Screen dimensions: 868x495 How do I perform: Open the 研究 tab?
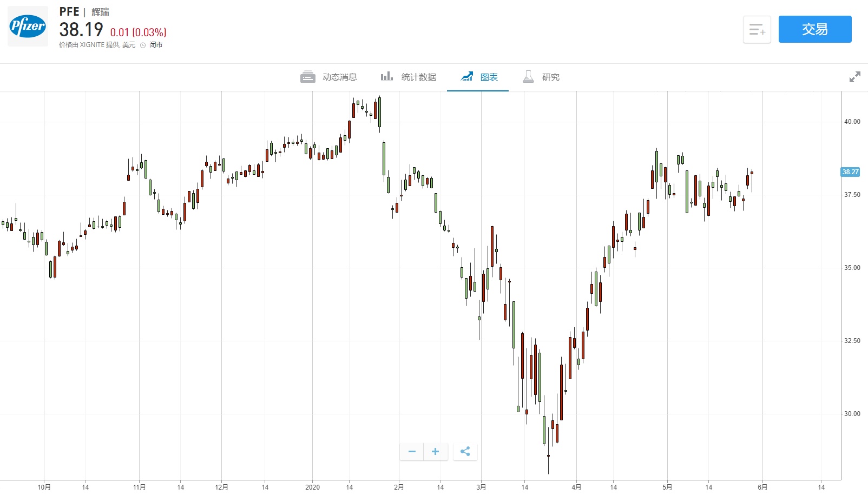[x=550, y=77]
